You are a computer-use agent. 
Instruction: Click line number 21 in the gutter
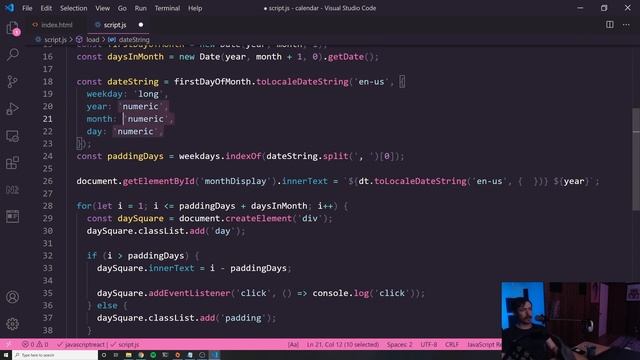tap(48, 119)
